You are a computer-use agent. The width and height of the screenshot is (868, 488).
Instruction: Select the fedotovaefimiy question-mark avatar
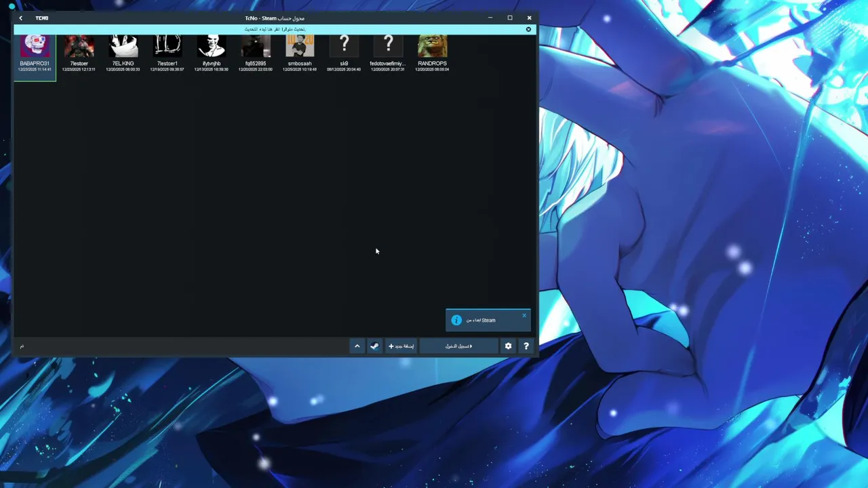point(388,46)
